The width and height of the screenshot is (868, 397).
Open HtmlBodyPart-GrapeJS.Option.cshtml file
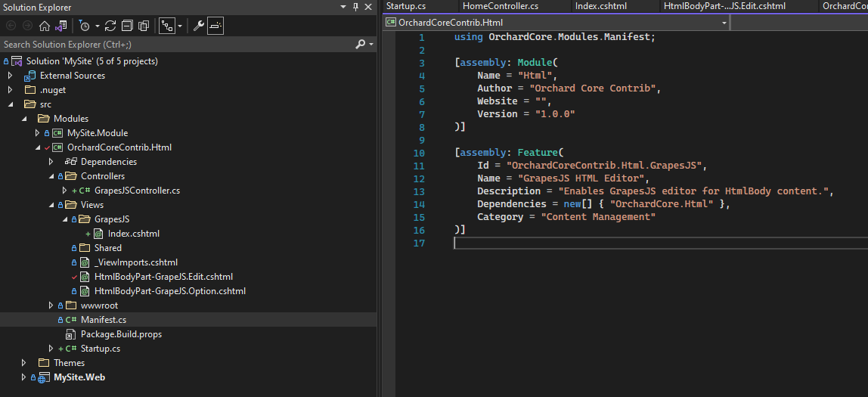[x=169, y=291]
